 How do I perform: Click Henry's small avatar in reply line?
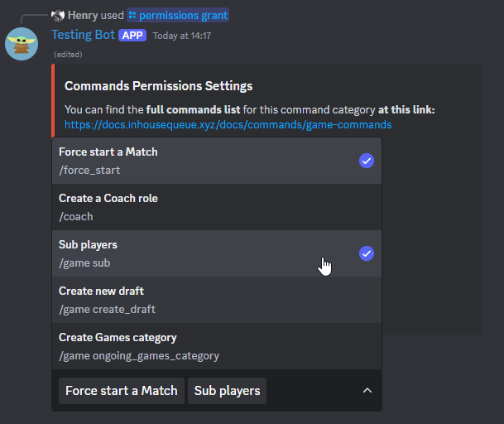click(x=58, y=15)
